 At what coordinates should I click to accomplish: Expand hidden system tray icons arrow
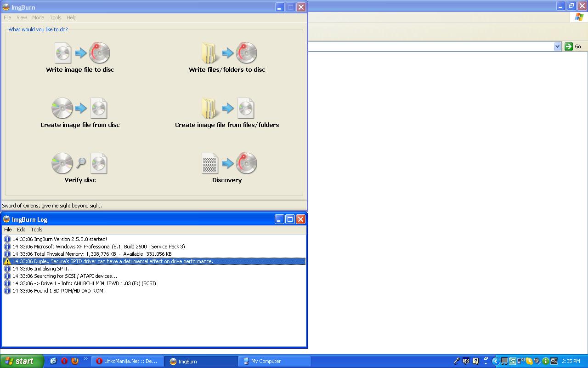point(495,361)
